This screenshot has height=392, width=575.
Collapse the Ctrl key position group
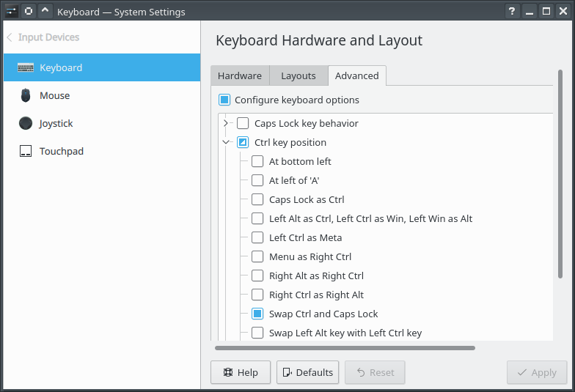(x=226, y=142)
